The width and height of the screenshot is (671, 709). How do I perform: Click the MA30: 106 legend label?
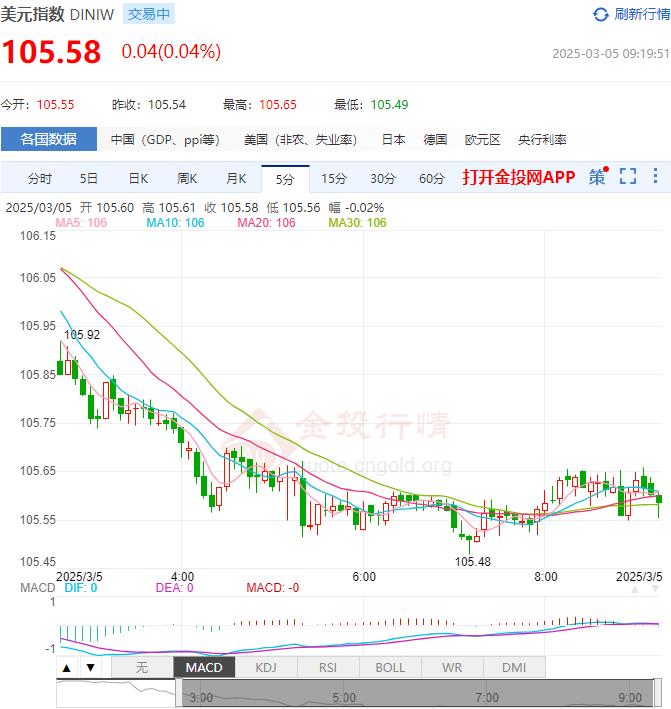point(357,222)
